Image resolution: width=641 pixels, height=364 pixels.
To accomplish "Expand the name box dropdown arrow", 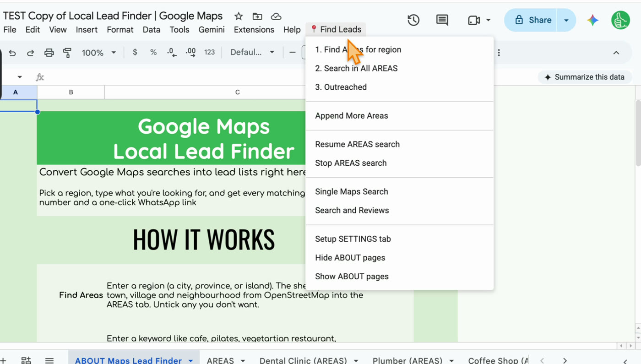I will click(20, 77).
